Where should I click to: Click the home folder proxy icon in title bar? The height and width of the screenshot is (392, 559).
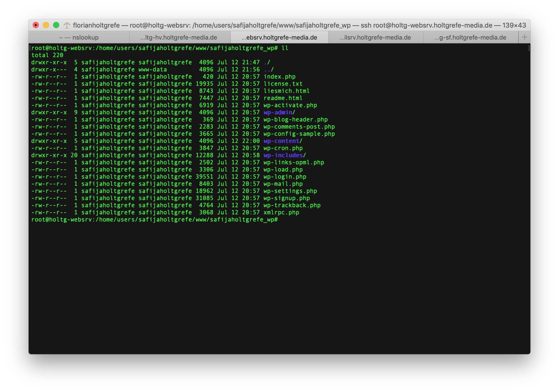click(x=67, y=25)
